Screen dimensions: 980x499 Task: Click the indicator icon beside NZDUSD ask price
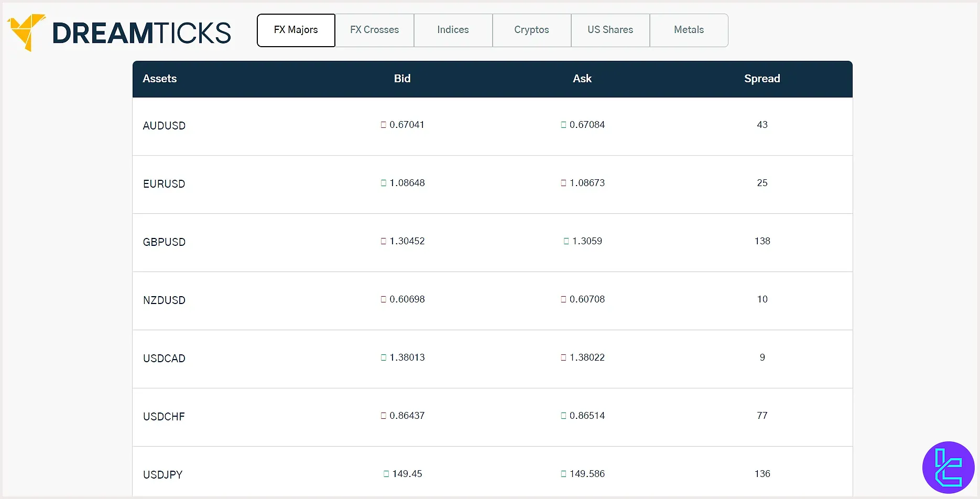click(564, 299)
